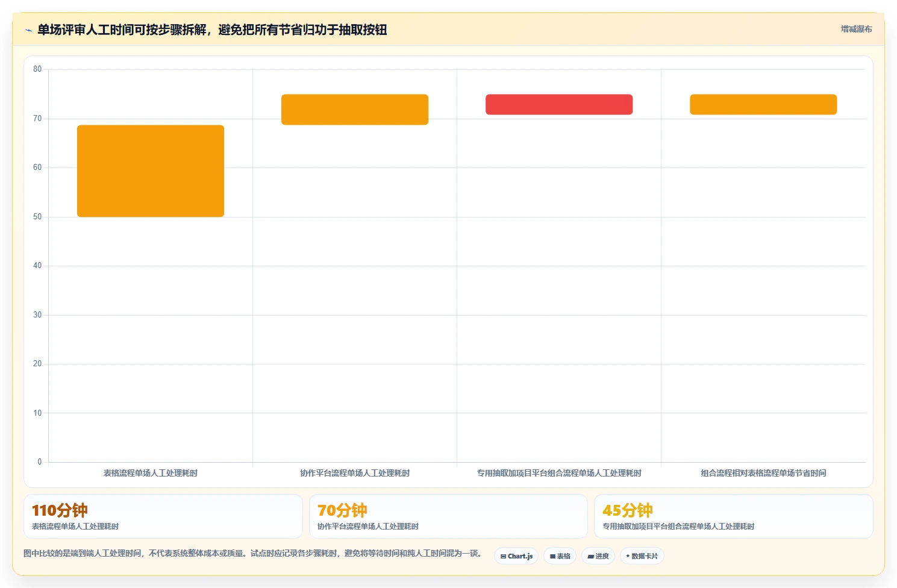Click the chart title 单场评审人工时间可按步骤拆解
The width and height of the screenshot is (897, 588).
coord(212,30)
